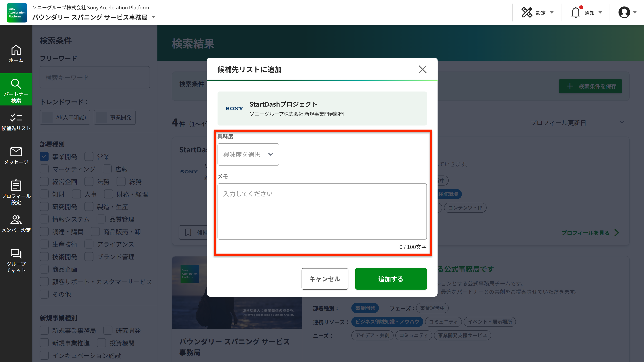Click into the メモ text area

tap(322, 211)
